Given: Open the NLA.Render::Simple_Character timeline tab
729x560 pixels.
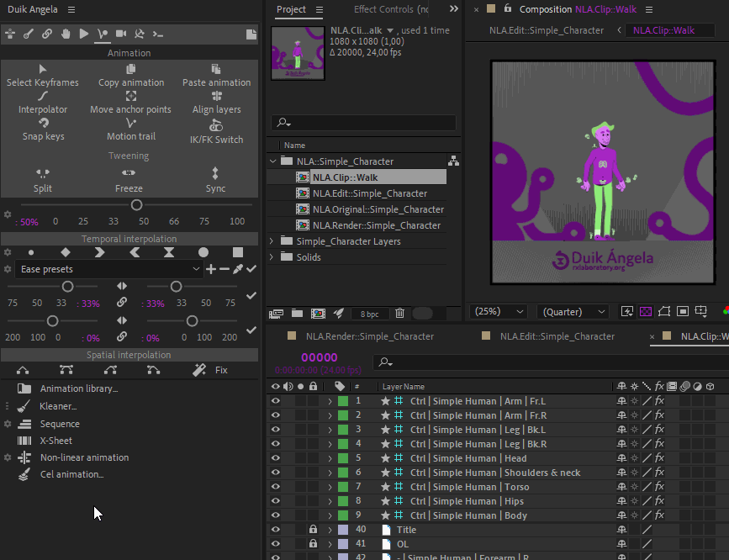Looking at the screenshot, I should [369, 336].
